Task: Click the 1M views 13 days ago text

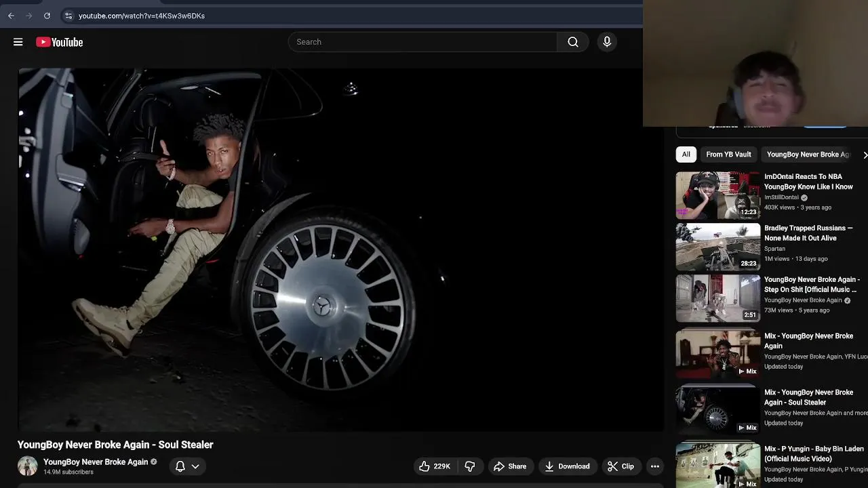Action: coord(796,259)
